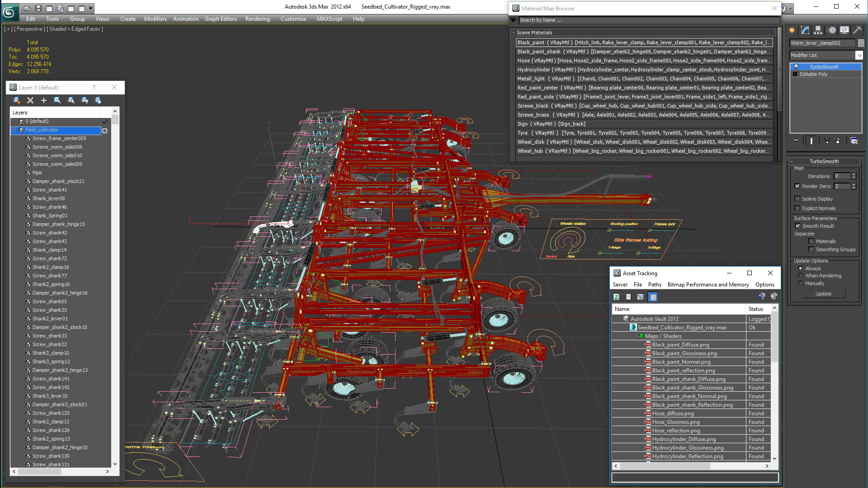Select Black_paint VRayMtl material row
The image size is (868, 488).
point(644,42)
